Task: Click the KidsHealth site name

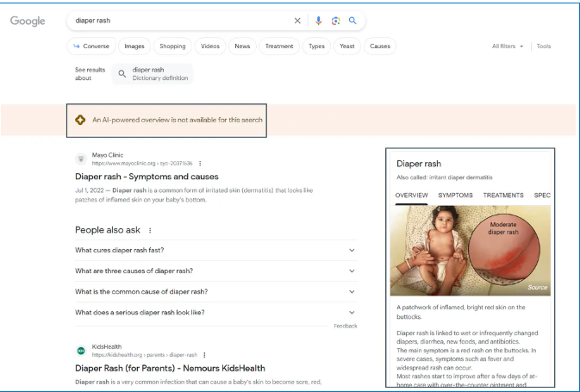Action: [107, 346]
